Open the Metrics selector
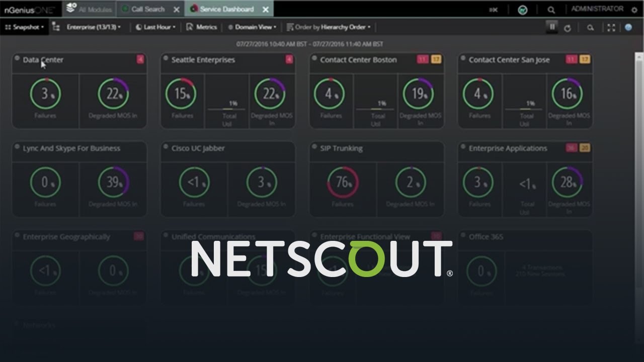This screenshot has width=644, height=362. (x=202, y=27)
